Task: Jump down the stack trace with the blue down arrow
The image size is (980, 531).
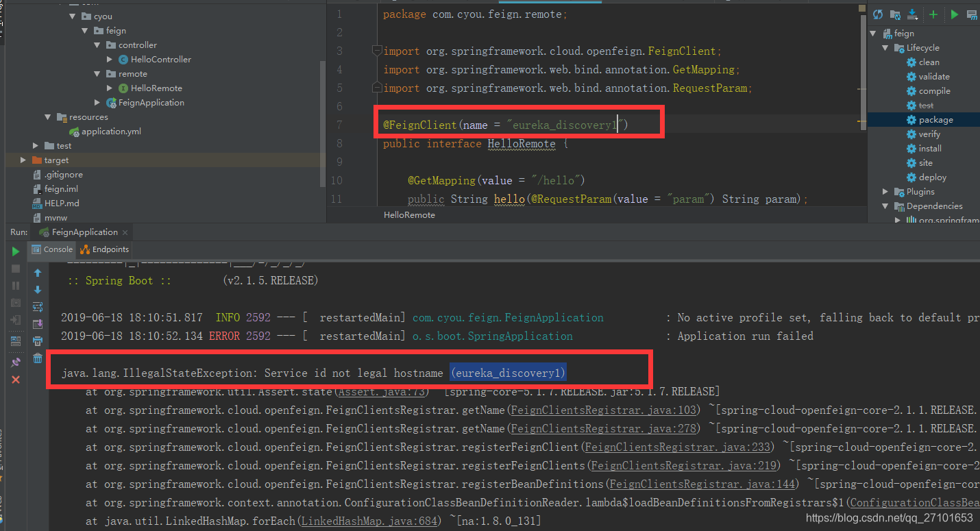Action: pyautogui.click(x=38, y=290)
